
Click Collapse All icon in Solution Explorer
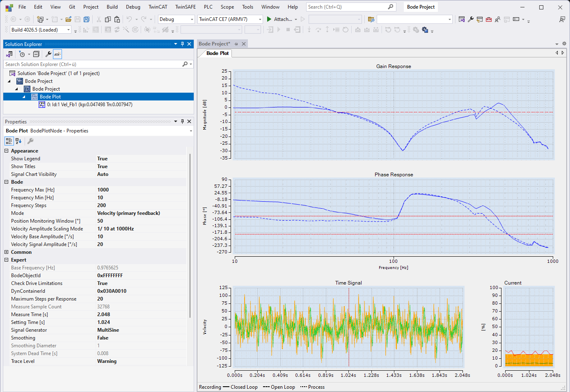[x=36, y=54]
